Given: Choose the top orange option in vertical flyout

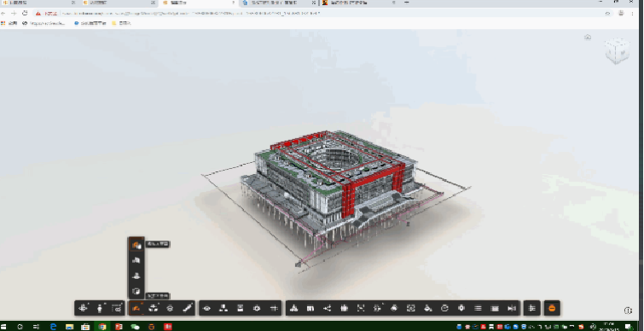Looking at the screenshot, I should 136,245.
